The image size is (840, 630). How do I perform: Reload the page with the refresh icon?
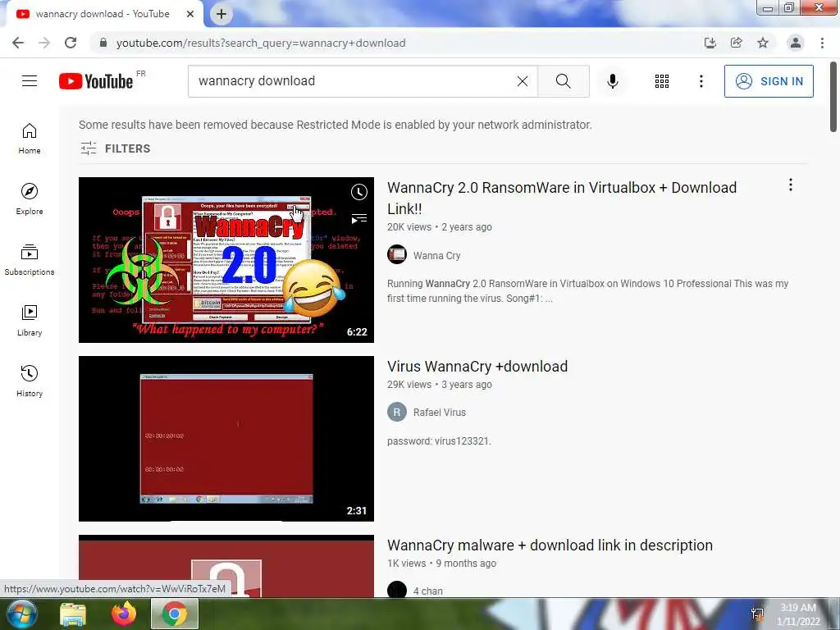(71, 43)
